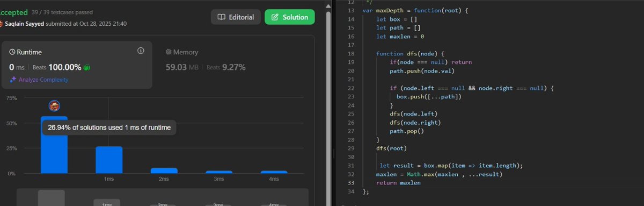Click the clock icon beside Runtime
The image size is (644, 206).
pos(13,52)
